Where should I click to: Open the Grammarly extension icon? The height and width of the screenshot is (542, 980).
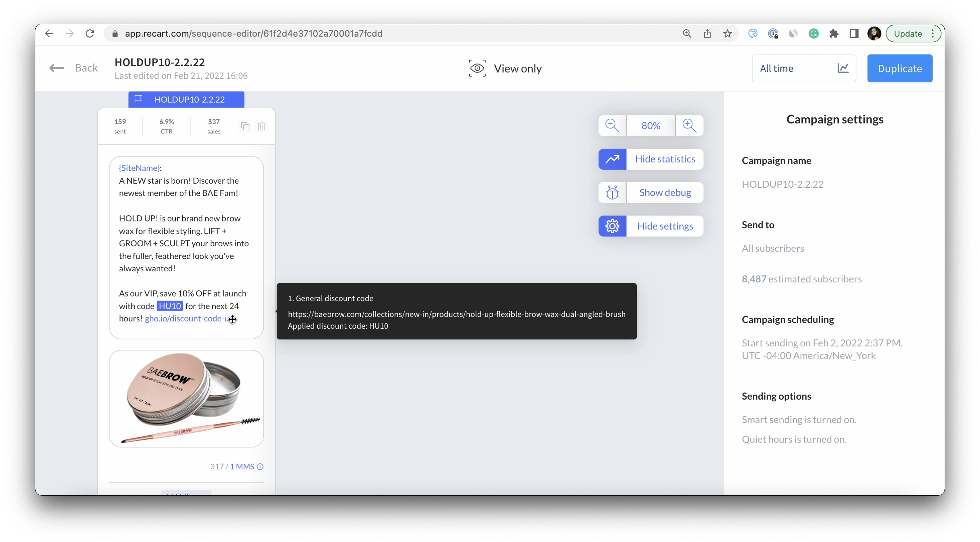coord(813,33)
